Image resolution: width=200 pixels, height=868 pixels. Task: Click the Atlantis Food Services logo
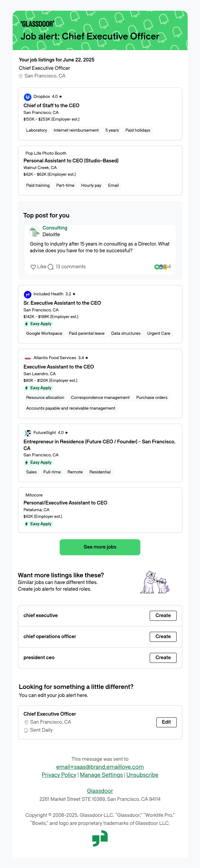tap(27, 358)
